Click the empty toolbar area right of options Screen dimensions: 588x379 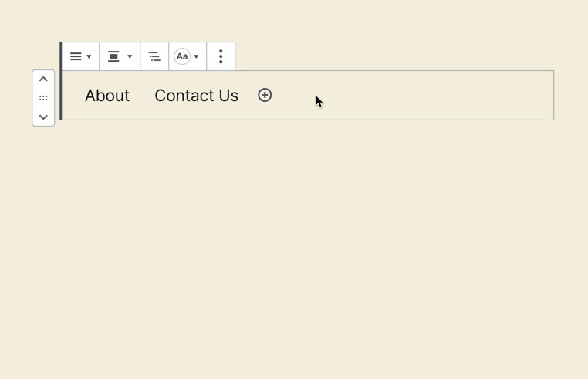click(386, 56)
